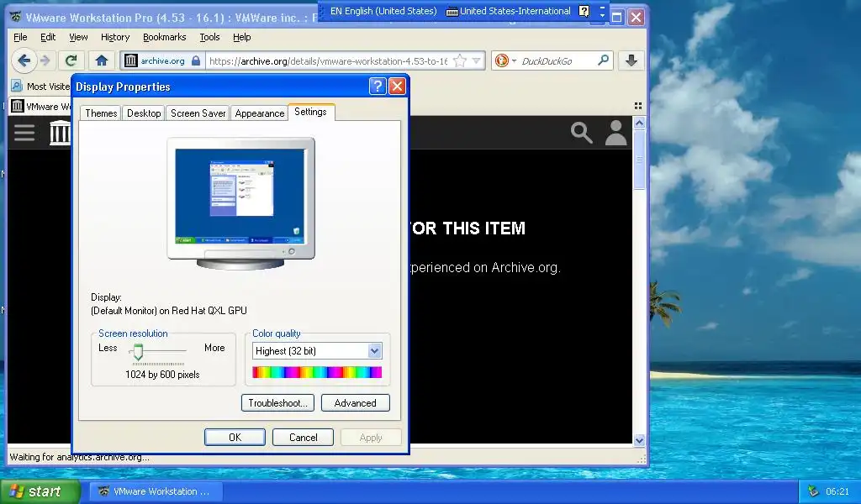The image size is (861, 504).
Task: Click the VMware Workstation taskbar button
Action: point(156,491)
